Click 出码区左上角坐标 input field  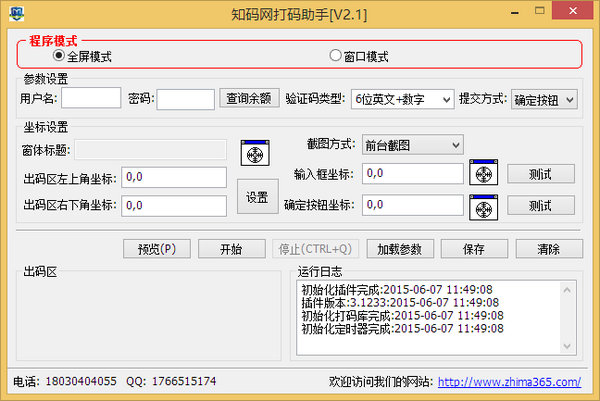[x=174, y=177]
